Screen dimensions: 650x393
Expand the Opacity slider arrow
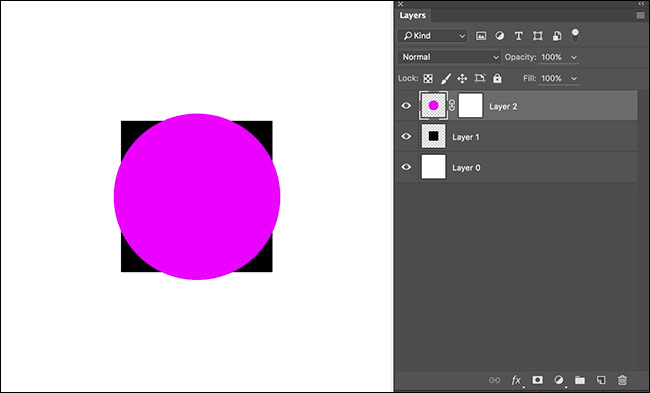pyautogui.click(x=574, y=57)
